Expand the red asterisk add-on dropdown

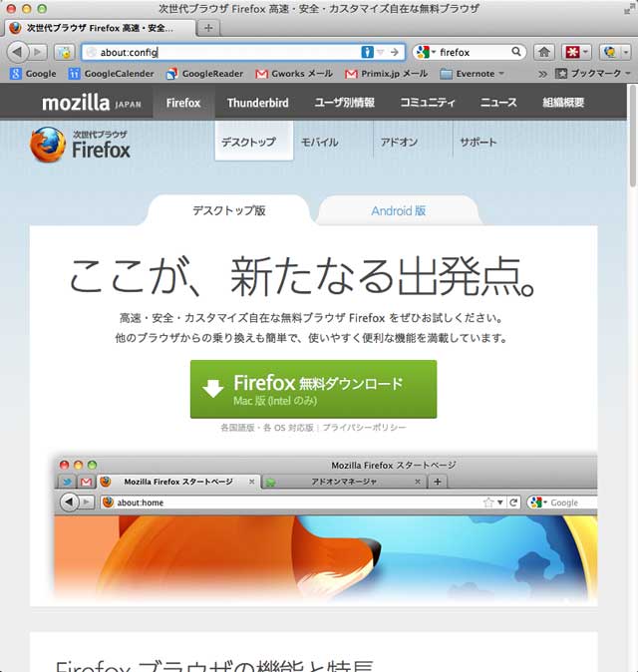(586, 52)
